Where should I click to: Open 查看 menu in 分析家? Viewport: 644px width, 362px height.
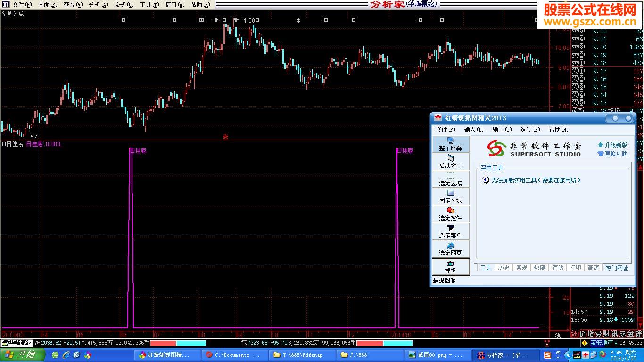click(x=73, y=5)
